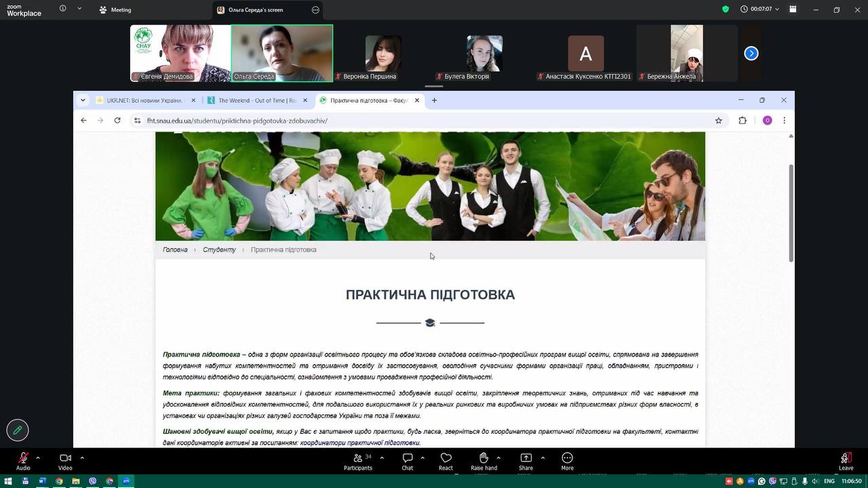Click the Raise hand icon
Screen dimensions: 868x488
tap(484, 459)
